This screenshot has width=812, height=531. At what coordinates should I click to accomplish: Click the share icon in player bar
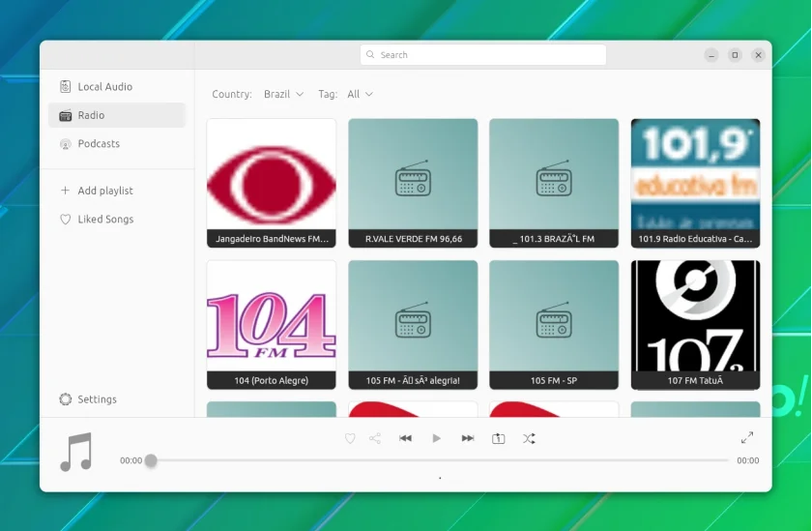click(375, 439)
